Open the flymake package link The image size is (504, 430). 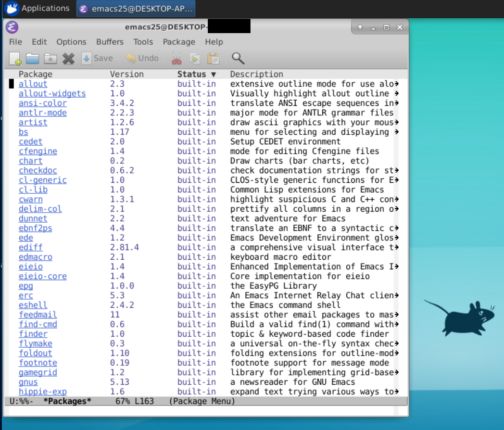36,344
